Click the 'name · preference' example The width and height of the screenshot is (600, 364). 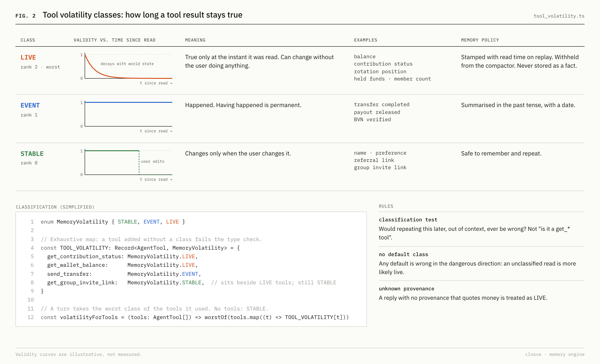(x=380, y=153)
